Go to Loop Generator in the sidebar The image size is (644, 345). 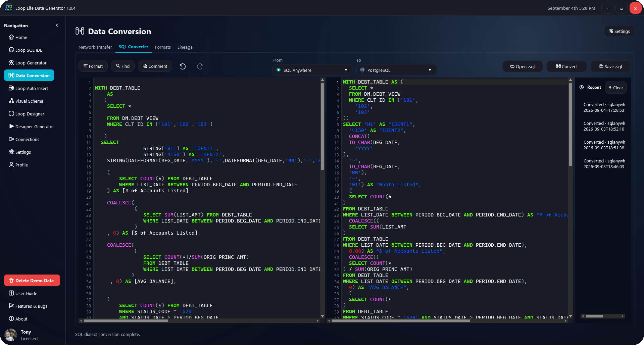[28, 63]
